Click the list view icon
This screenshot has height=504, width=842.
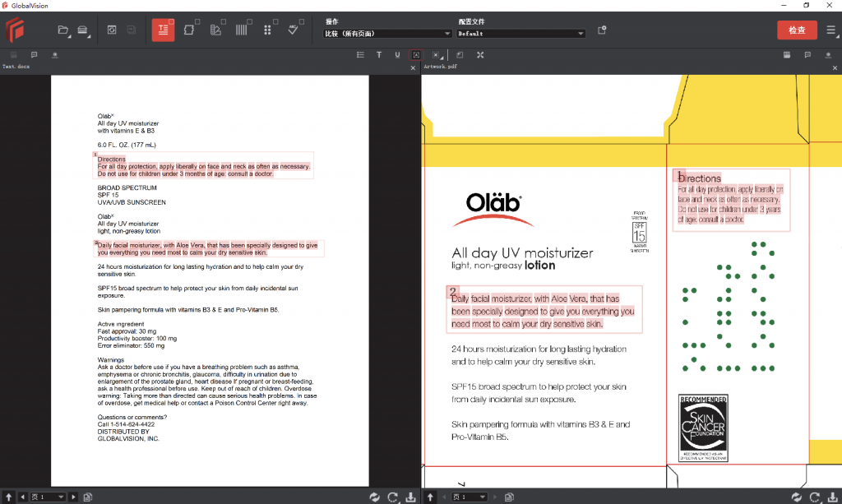(x=360, y=55)
